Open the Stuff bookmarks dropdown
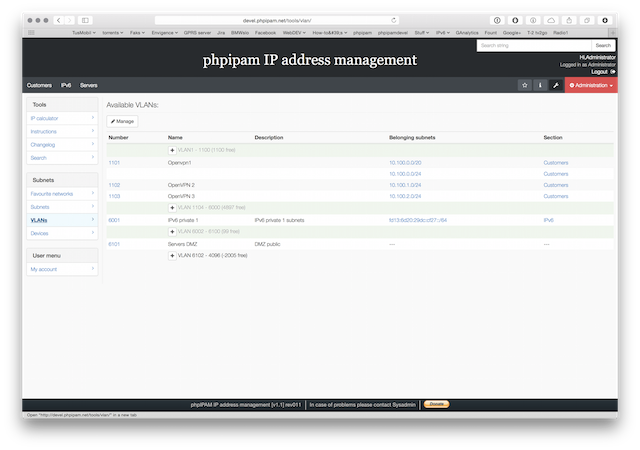 pyautogui.click(x=422, y=33)
